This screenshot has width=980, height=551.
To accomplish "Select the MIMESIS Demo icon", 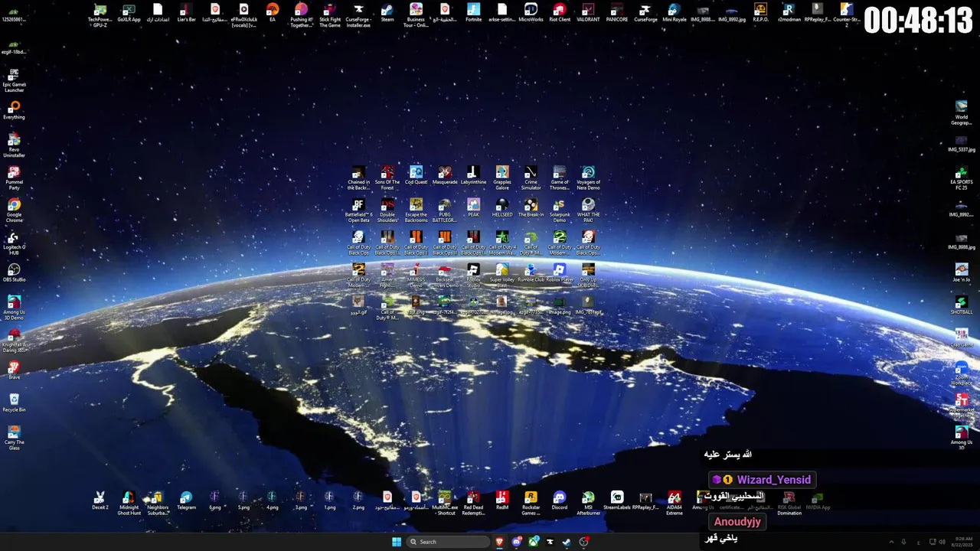I will [416, 275].
